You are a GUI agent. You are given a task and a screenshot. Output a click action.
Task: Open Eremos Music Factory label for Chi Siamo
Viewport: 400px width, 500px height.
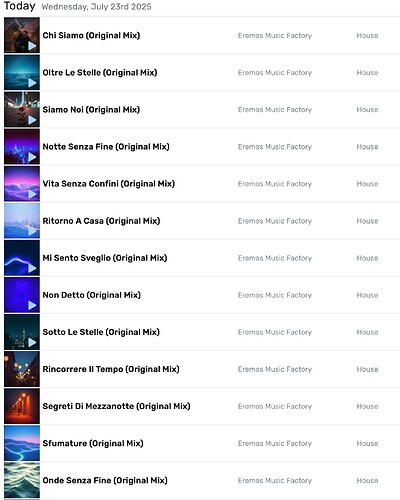pos(275,36)
